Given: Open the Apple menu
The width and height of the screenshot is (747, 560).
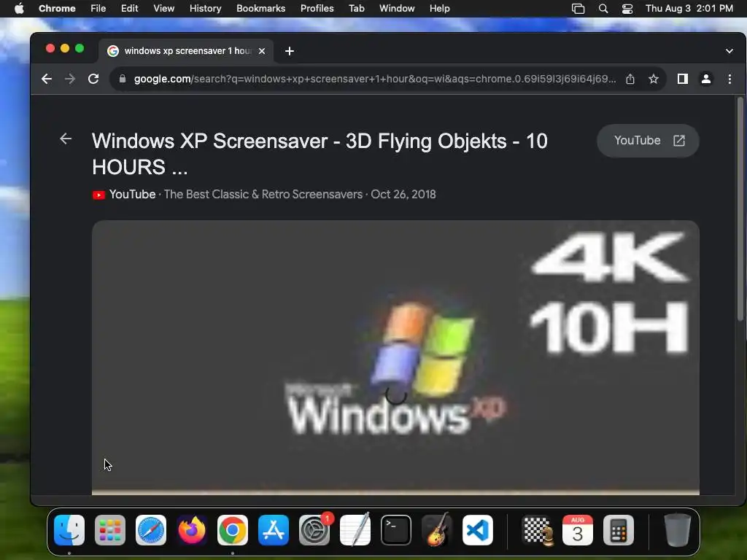Looking at the screenshot, I should [19, 9].
